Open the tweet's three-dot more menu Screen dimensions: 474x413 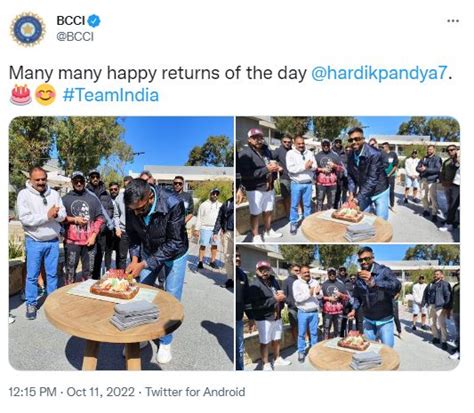(453, 21)
